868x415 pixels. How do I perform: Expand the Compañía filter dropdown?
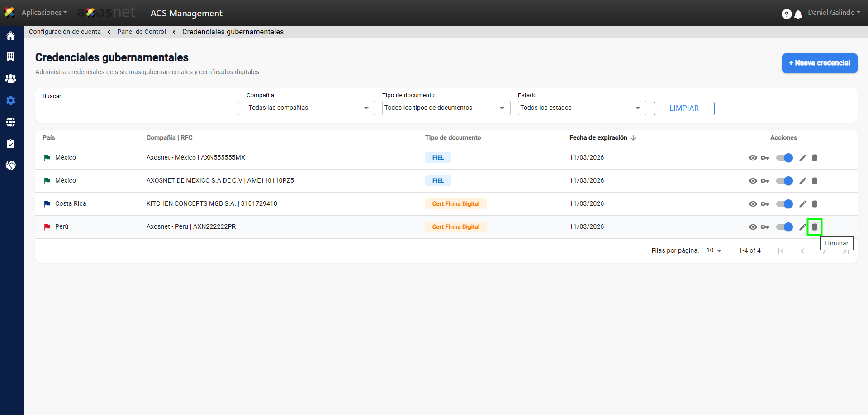310,108
